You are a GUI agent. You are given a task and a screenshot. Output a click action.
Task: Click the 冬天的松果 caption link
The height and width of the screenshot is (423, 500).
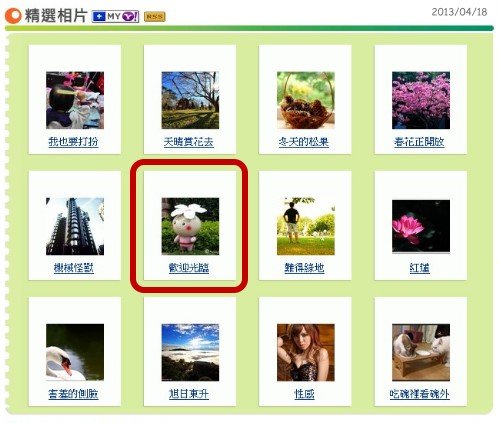click(304, 142)
